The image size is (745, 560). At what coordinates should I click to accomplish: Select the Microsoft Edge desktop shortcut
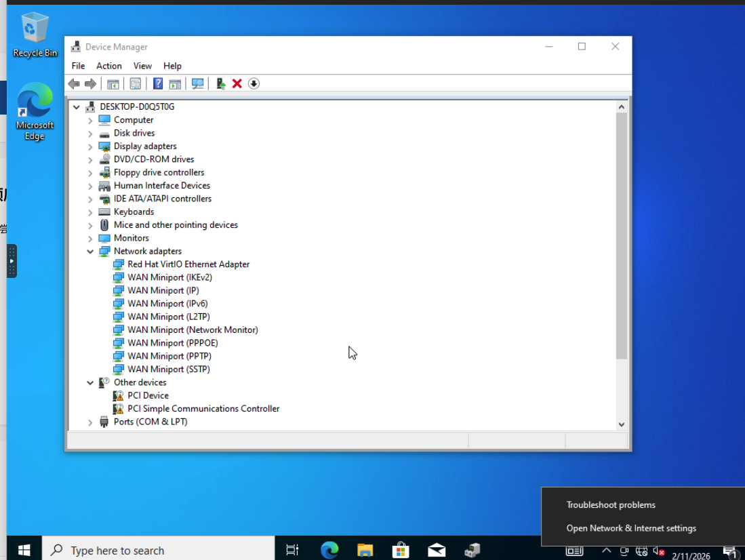pos(35,111)
